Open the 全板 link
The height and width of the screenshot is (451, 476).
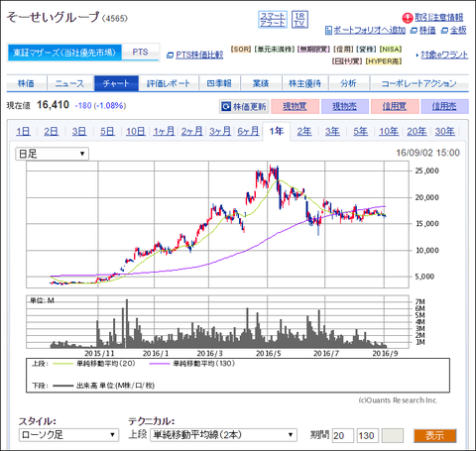coord(458,30)
